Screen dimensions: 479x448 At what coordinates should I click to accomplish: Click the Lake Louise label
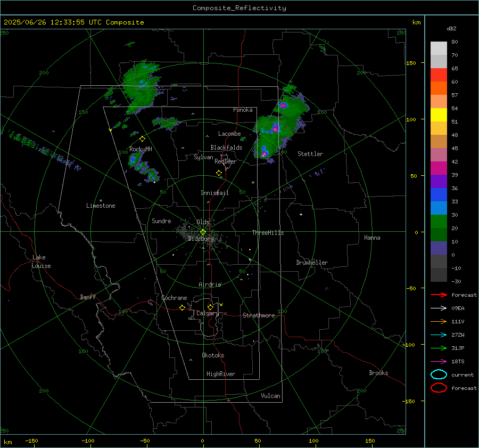41,262
